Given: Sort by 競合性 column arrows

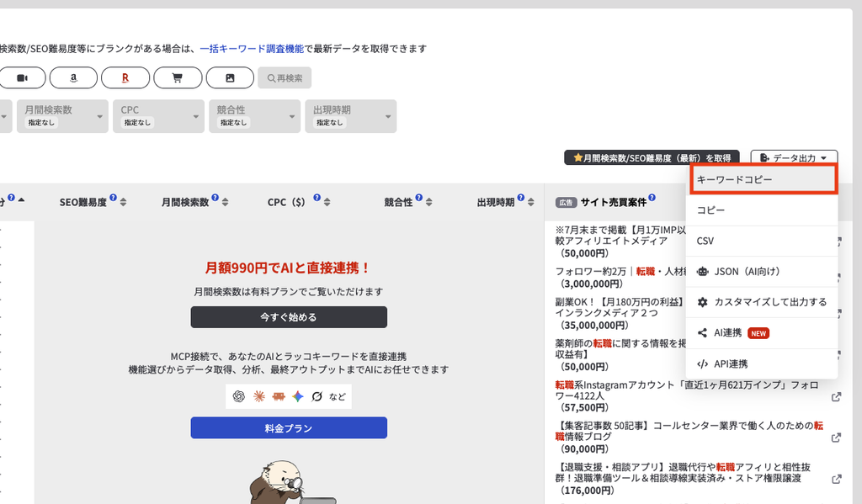Looking at the screenshot, I should pos(428,202).
